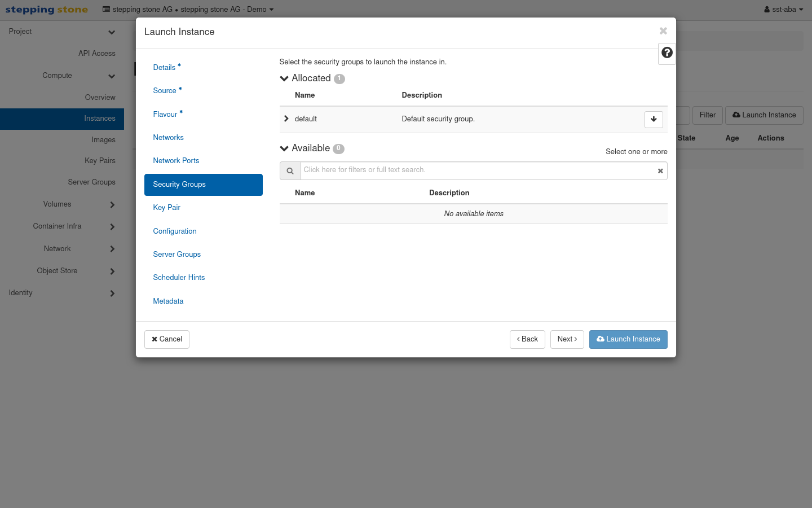The image size is (812, 508).
Task: Click the background Launch Instance button
Action: [x=764, y=115]
